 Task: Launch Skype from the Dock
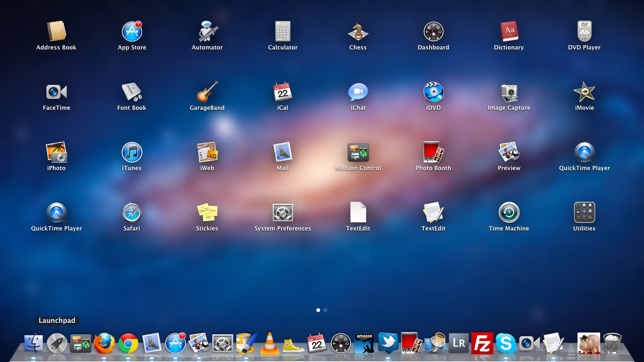pyautogui.click(x=505, y=343)
